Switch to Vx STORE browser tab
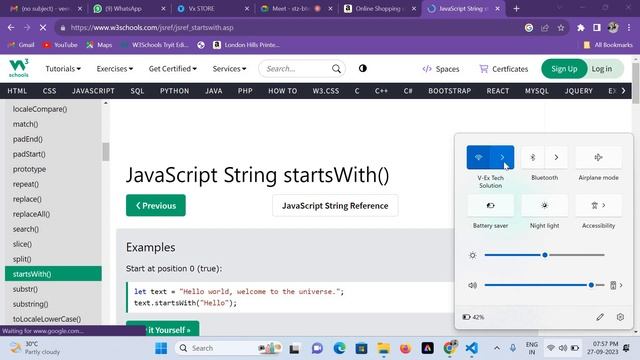This screenshot has width=640, height=360. 213,9
